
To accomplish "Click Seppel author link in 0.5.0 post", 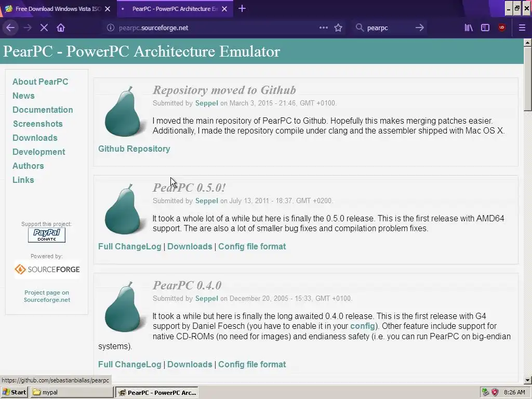I will (207, 201).
